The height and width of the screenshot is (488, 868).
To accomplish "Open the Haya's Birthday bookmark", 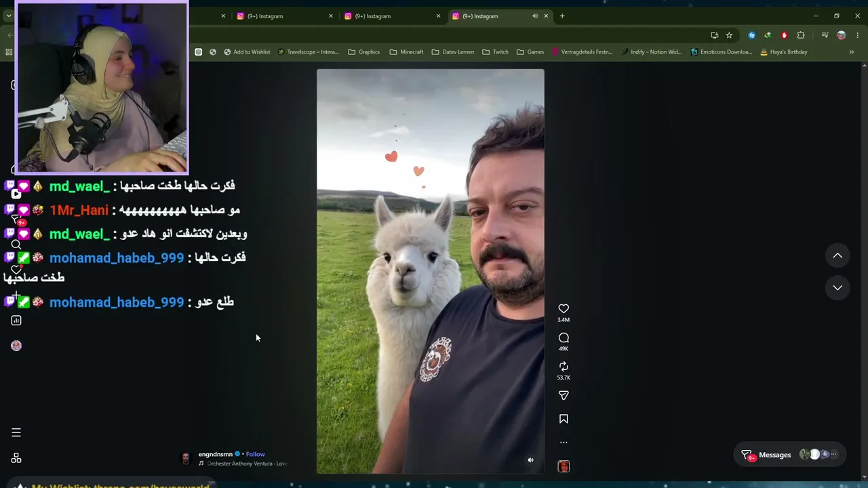I will (784, 52).
